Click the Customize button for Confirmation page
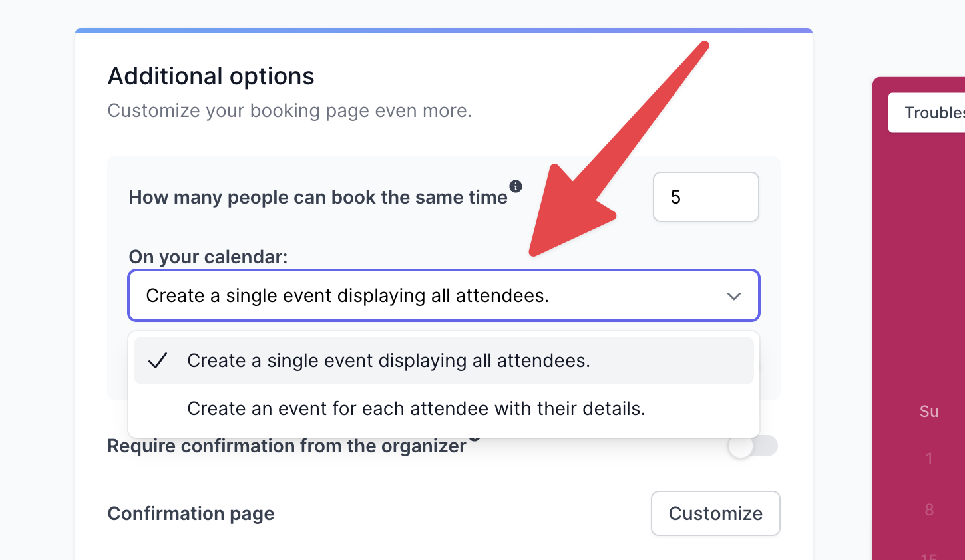Screen dimensions: 965x560 tap(715, 513)
